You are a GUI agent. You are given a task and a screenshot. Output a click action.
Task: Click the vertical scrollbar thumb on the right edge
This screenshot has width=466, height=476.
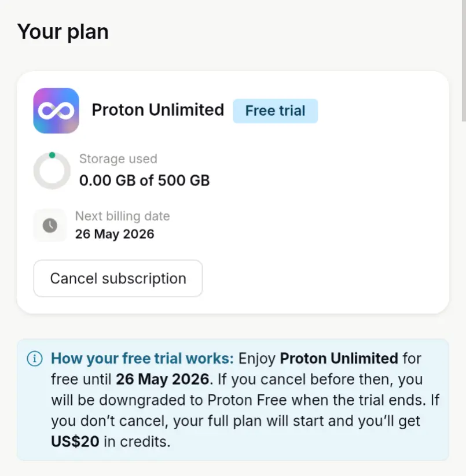464,61
